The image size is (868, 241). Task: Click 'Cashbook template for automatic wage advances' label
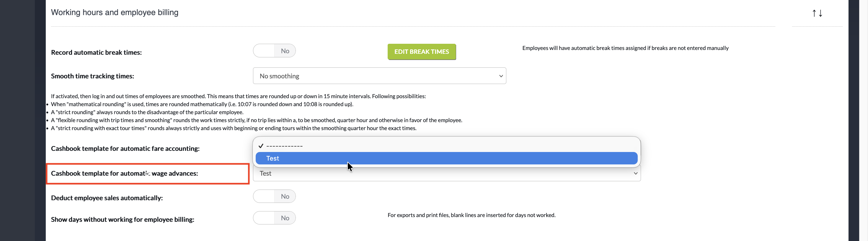point(124,174)
